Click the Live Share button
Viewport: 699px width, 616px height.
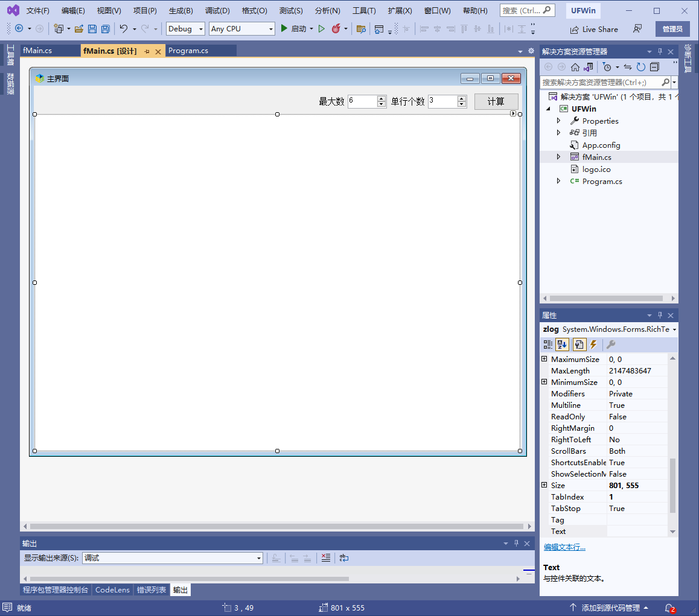click(594, 30)
